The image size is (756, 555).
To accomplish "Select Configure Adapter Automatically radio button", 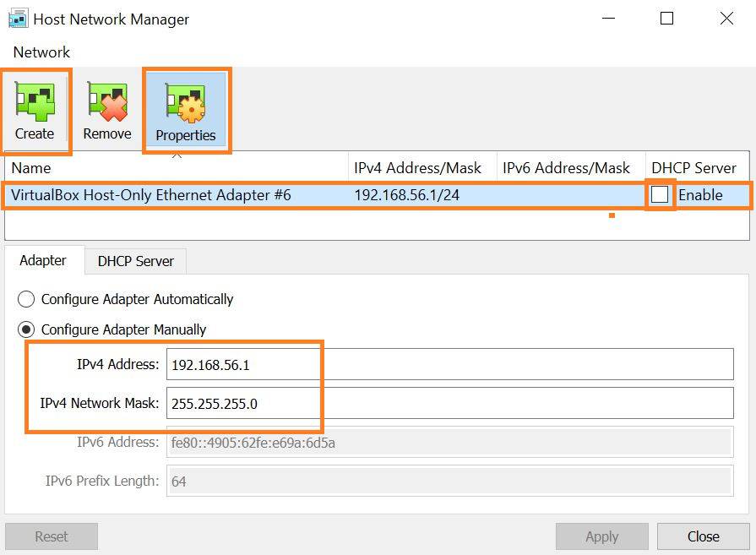I will pyautogui.click(x=26, y=299).
